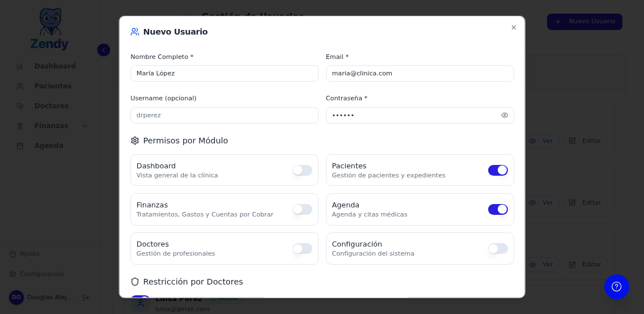
Task: Close the Nuevo Usuario dialog
Action: 514,27
